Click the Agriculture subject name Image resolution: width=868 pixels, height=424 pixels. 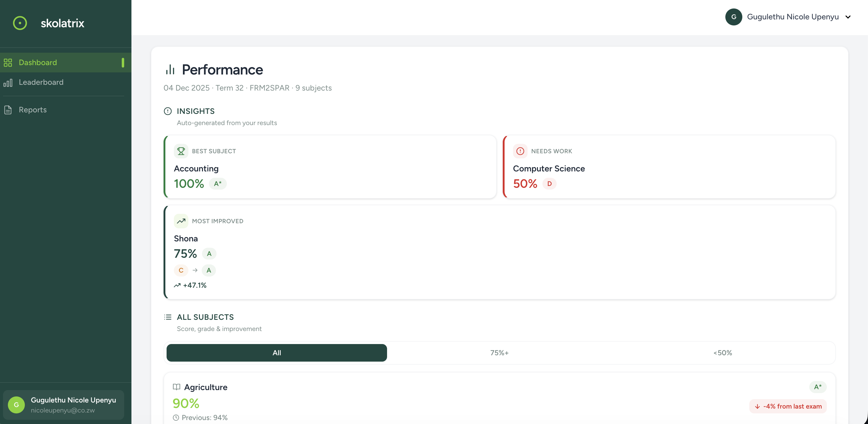(x=206, y=387)
